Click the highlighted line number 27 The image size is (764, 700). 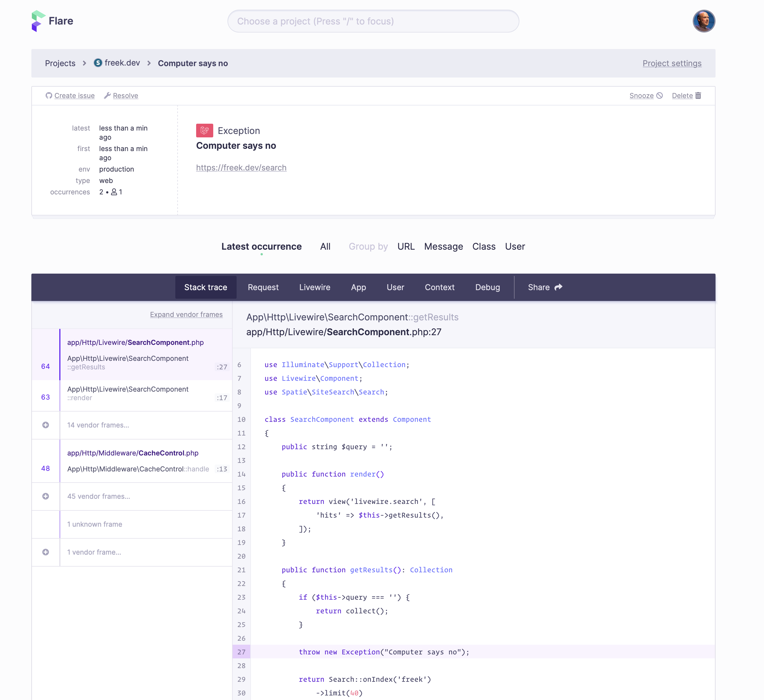pos(241,652)
